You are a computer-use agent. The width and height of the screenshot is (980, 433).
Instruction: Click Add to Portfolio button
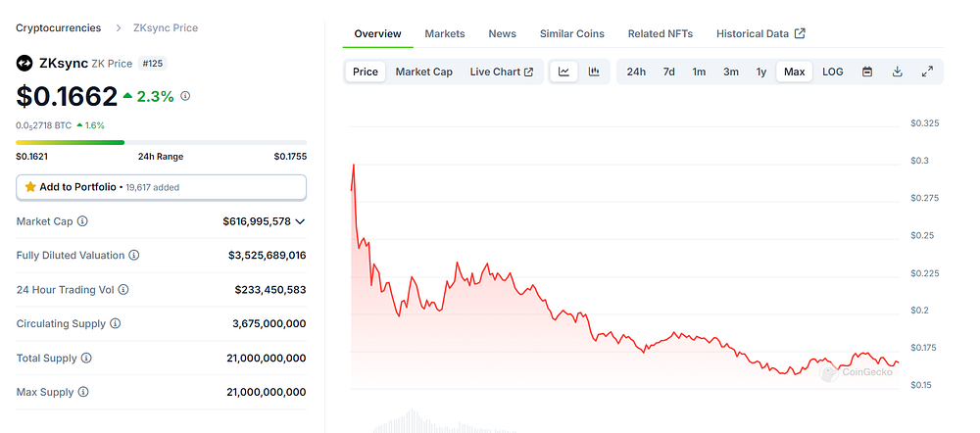point(162,187)
